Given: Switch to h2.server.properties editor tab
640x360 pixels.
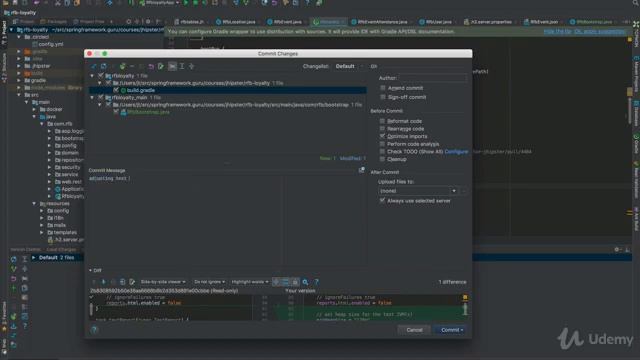Looking at the screenshot, I should pyautogui.click(x=488, y=22).
